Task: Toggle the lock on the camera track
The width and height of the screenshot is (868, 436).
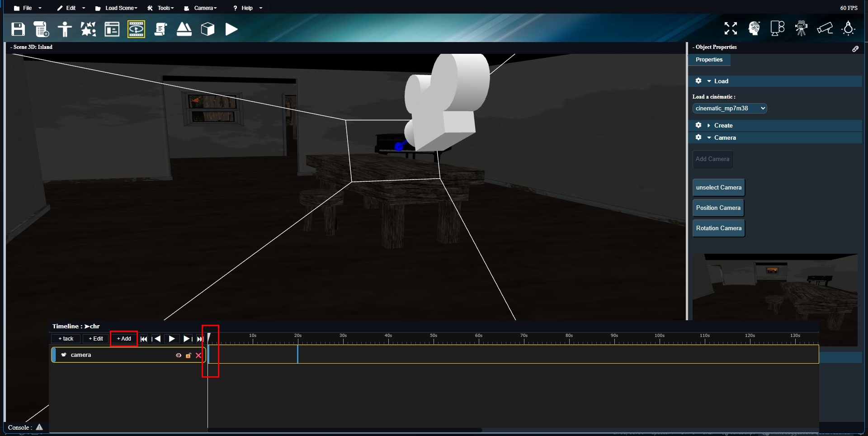Action: [x=189, y=355]
